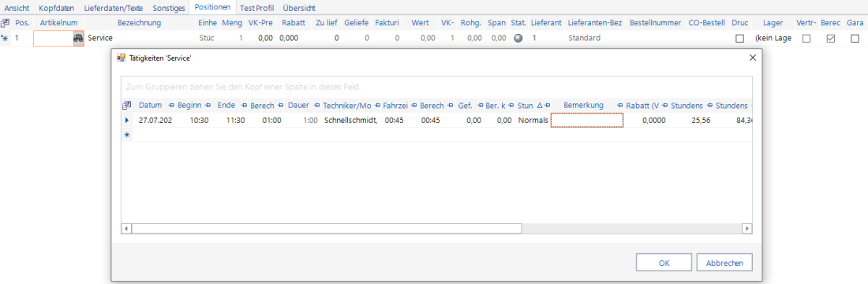The height and width of the screenshot is (284, 868).
Task: Click the grey status circle in the Stat. column
Action: click(x=518, y=38)
